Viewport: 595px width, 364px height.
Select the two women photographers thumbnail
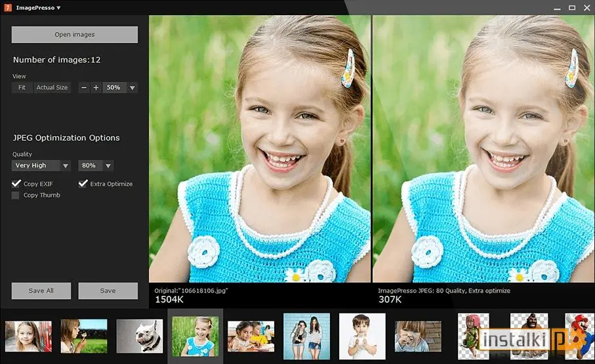point(306,336)
